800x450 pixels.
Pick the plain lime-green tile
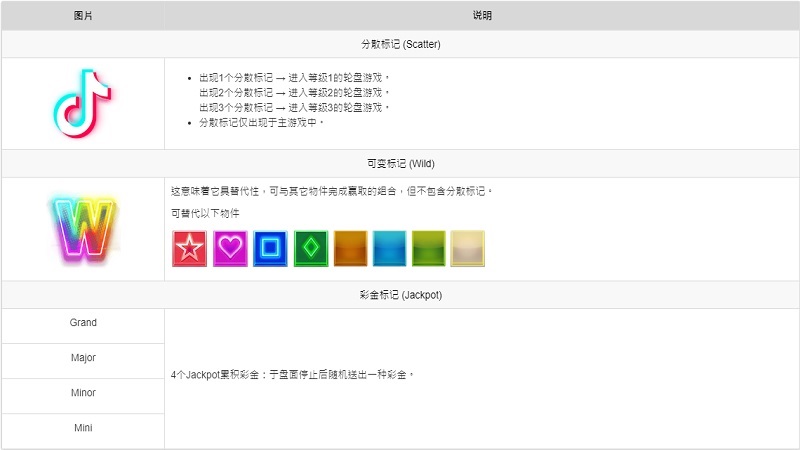coord(429,248)
